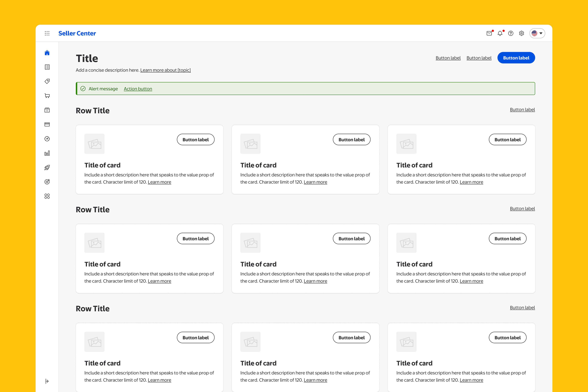Expand the US flag country dropdown
This screenshot has height=392, width=588.
(537, 33)
